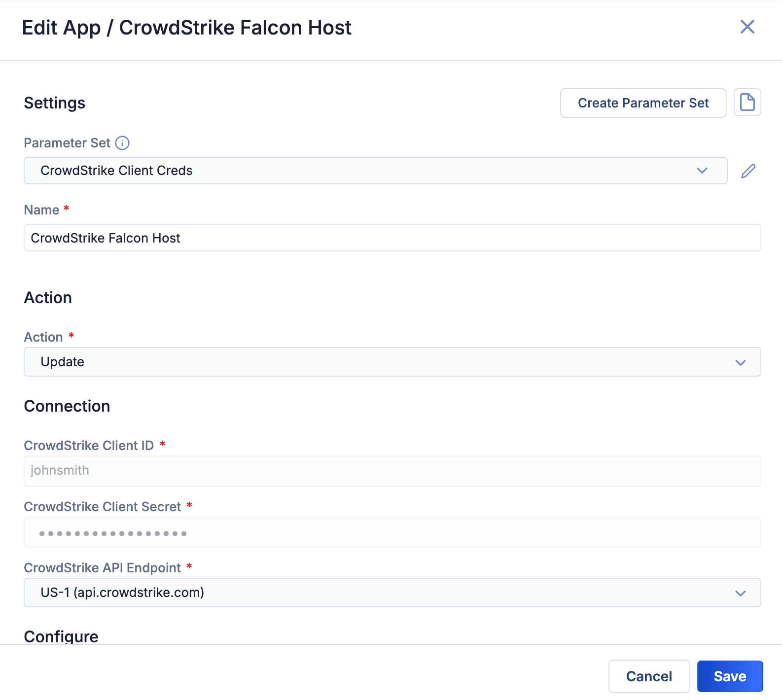Click the Settings section heading
The height and width of the screenshot is (700, 782).
pos(54,103)
